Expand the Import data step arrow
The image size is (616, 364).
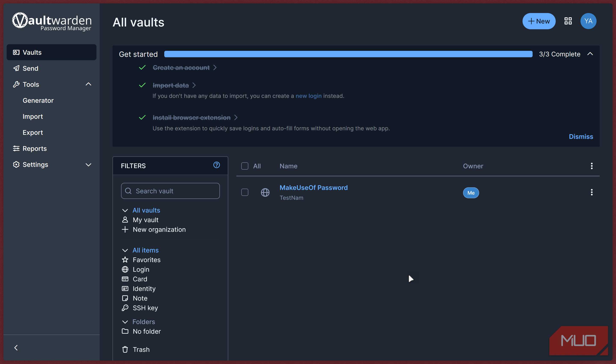tap(194, 85)
